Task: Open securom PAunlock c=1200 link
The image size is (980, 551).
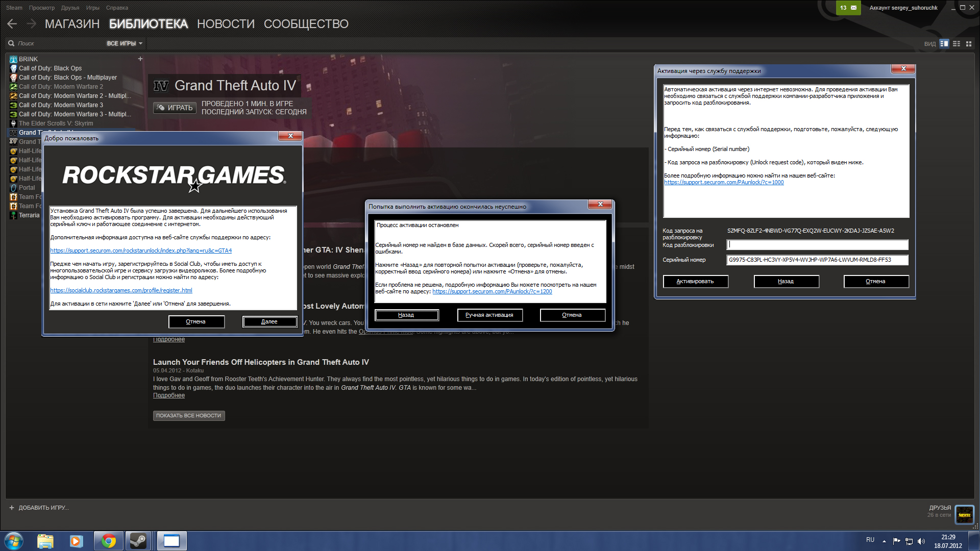Action: [x=492, y=292]
